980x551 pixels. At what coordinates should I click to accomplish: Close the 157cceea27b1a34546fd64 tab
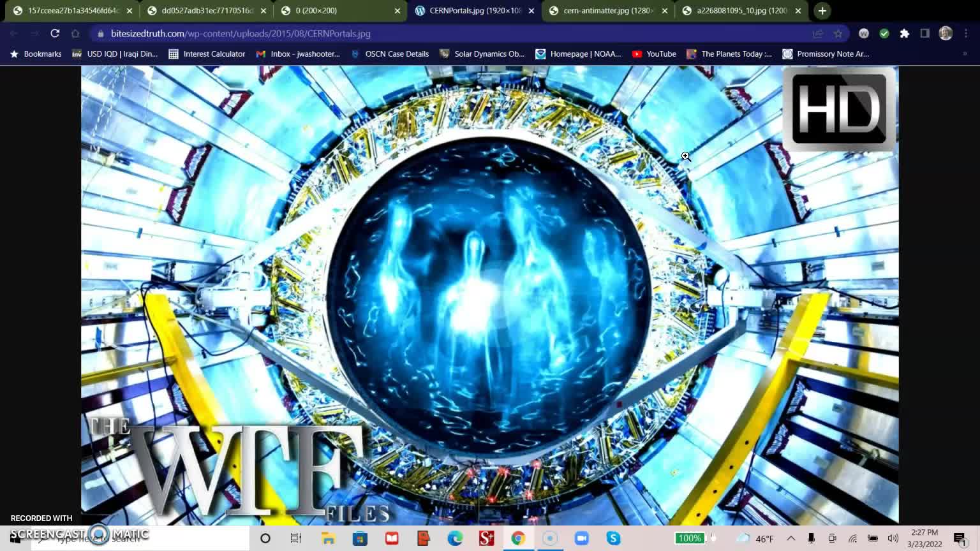pos(130,11)
